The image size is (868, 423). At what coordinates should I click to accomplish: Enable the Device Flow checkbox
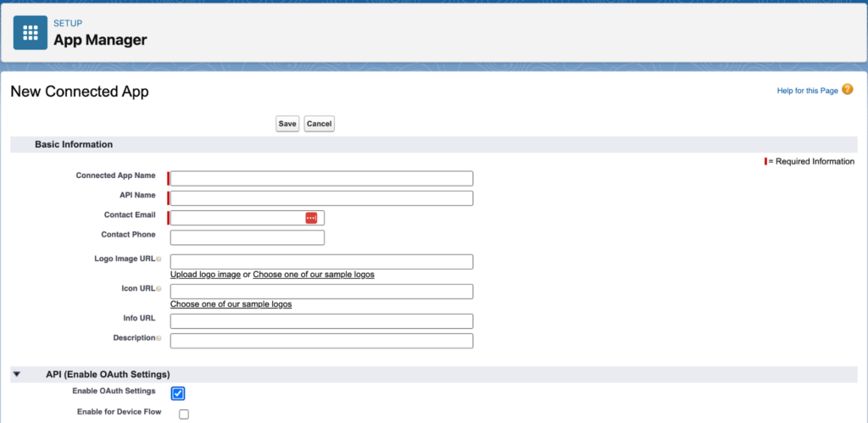point(184,415)
